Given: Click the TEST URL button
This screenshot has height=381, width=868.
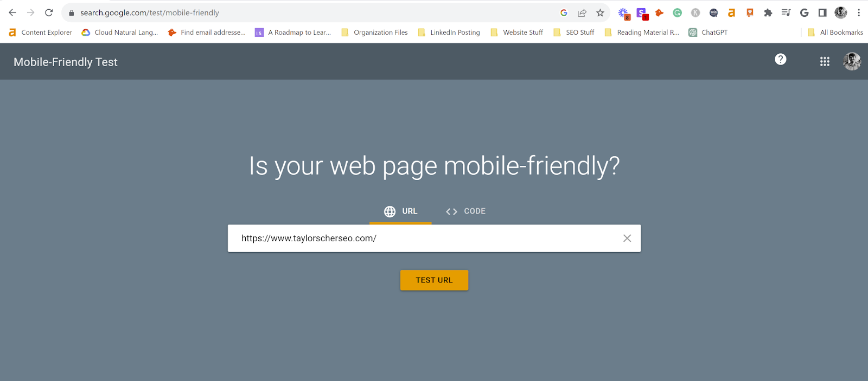Looking at the screenshot, I should [434, 280].
